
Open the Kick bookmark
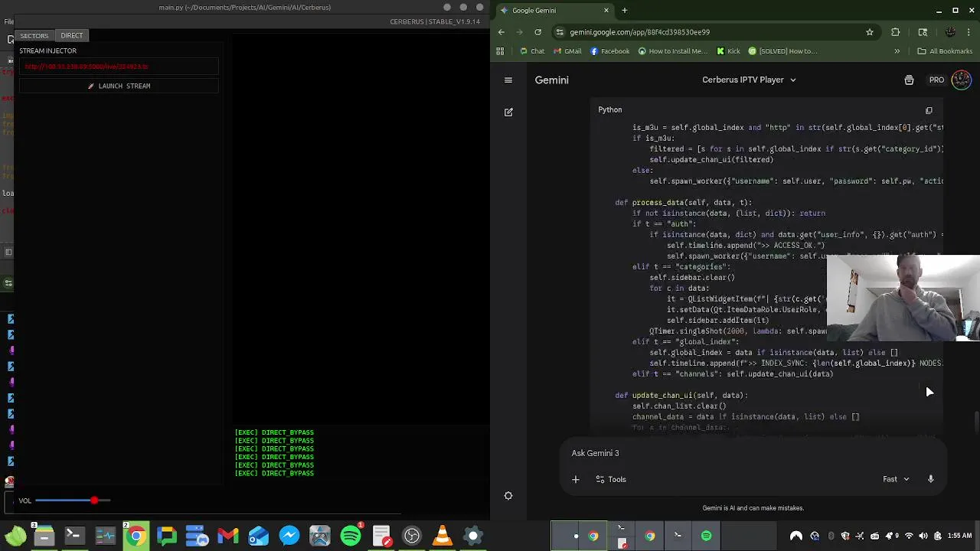click(729, 51)
